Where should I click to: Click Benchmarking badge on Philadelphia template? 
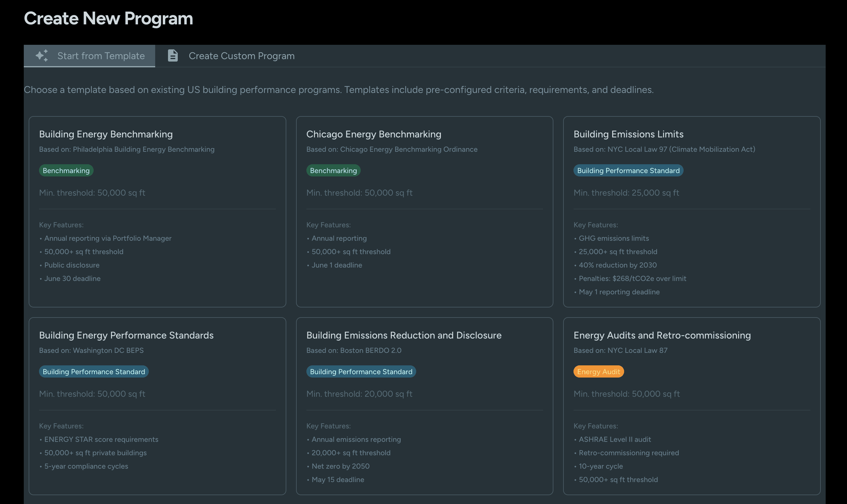click(66, 171)
